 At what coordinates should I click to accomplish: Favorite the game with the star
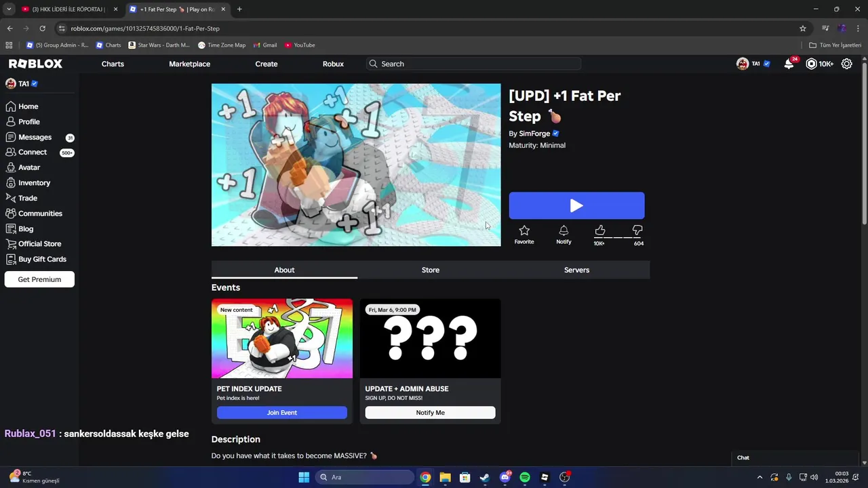[524, 235]
